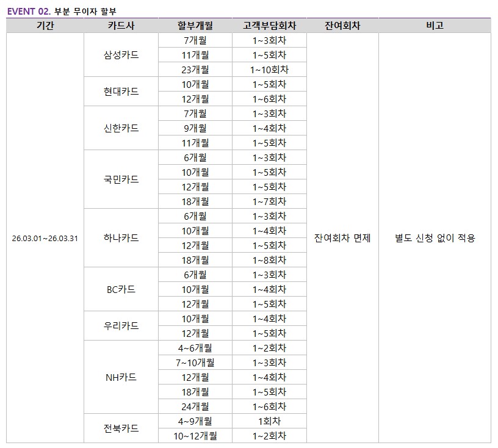Select the 23개월 installment cell
Image resolution: width=498 pixels, height=448 pixels.
point(195,70)
